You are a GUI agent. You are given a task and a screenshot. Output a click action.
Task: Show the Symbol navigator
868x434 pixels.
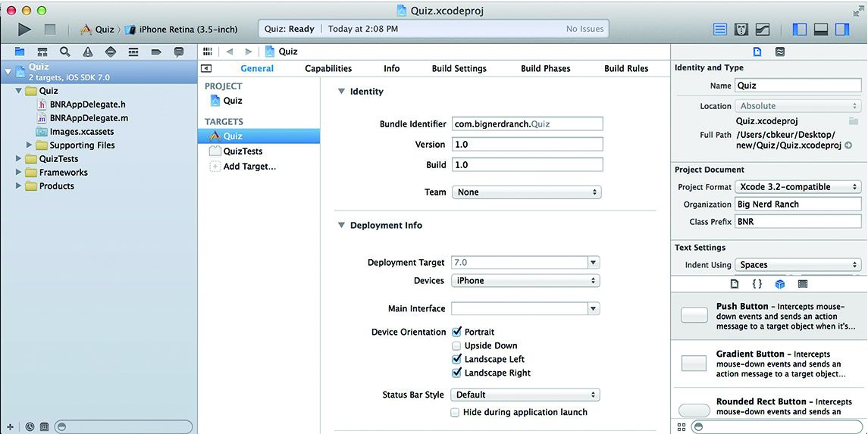coord(42,52)
